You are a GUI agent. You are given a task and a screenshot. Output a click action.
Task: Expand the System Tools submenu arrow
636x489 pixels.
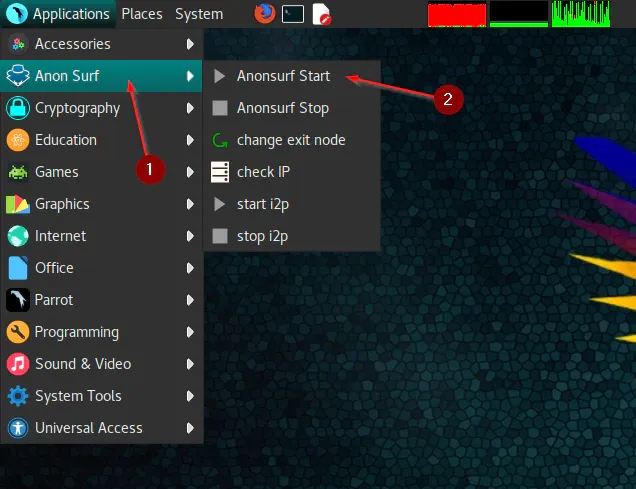[x=190, y=396]
